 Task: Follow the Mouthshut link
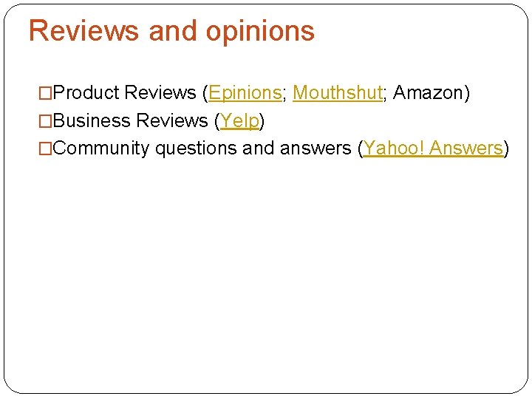point(338,92)
